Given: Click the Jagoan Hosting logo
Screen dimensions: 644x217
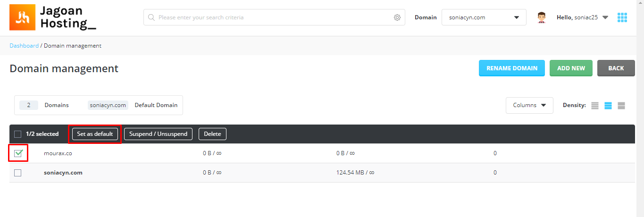Looking at the screenshot, I should tap(53, 17).
